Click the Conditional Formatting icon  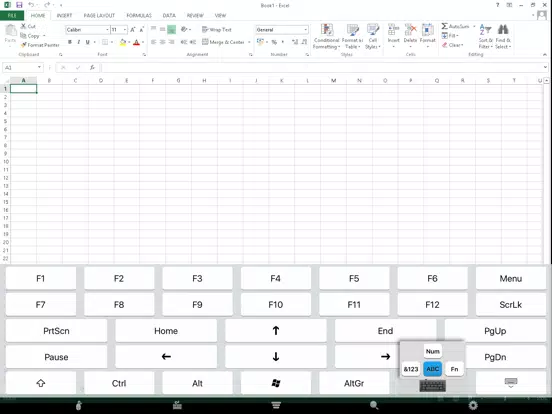327,30
